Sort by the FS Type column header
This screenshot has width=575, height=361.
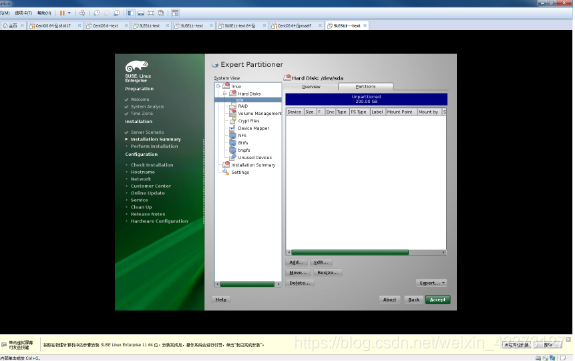tap(359, 112)
